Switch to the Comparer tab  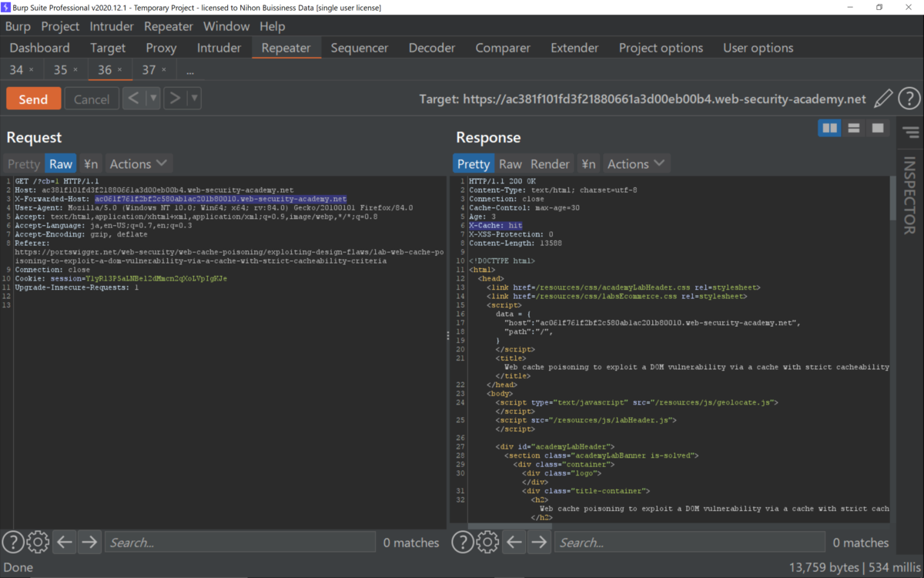503,48
